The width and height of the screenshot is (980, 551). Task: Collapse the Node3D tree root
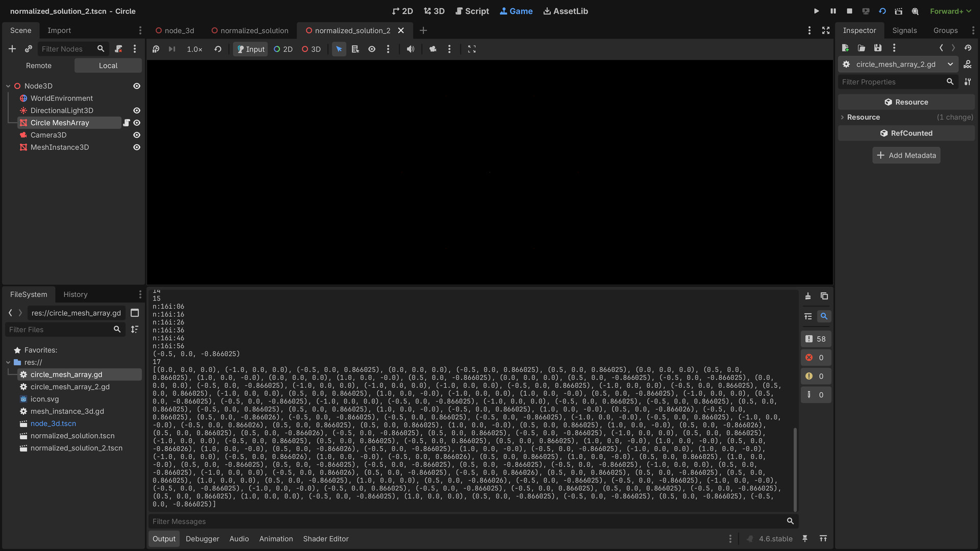[8, 86]
